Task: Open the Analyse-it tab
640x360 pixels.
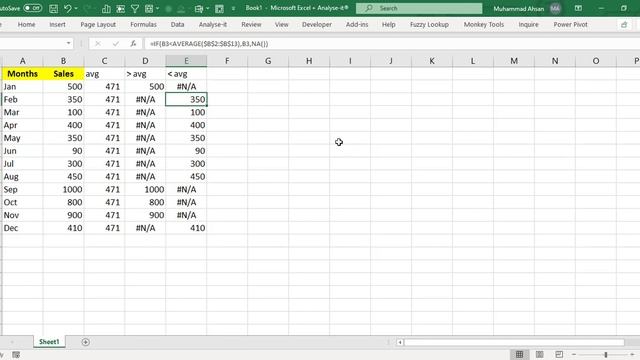Action: [x=213, y=24]
